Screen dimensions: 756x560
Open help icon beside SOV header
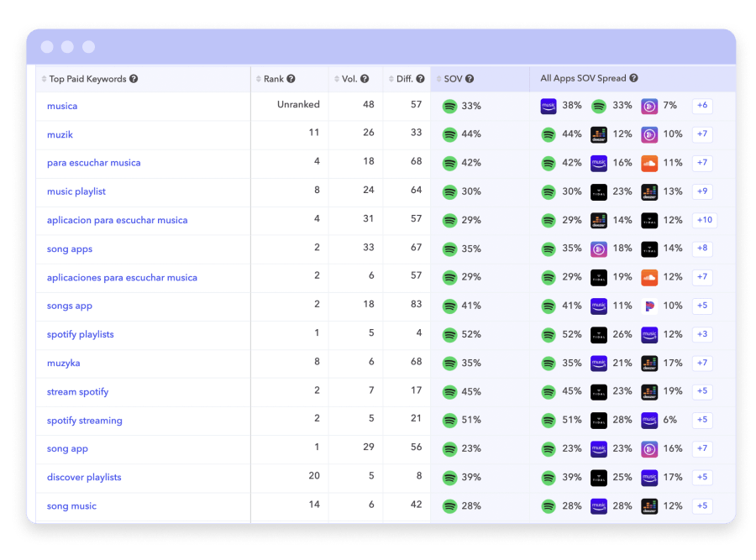[x=469, y=79]
